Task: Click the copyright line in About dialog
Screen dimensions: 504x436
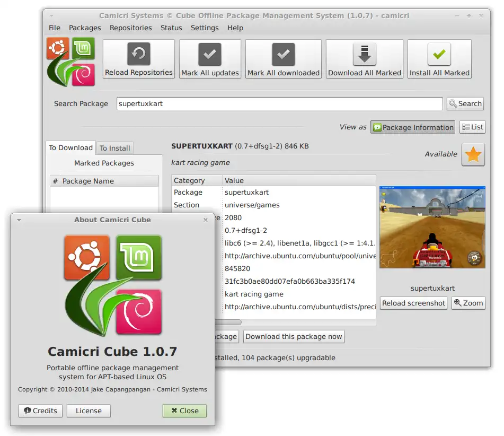Action: [x=112, y=389]
